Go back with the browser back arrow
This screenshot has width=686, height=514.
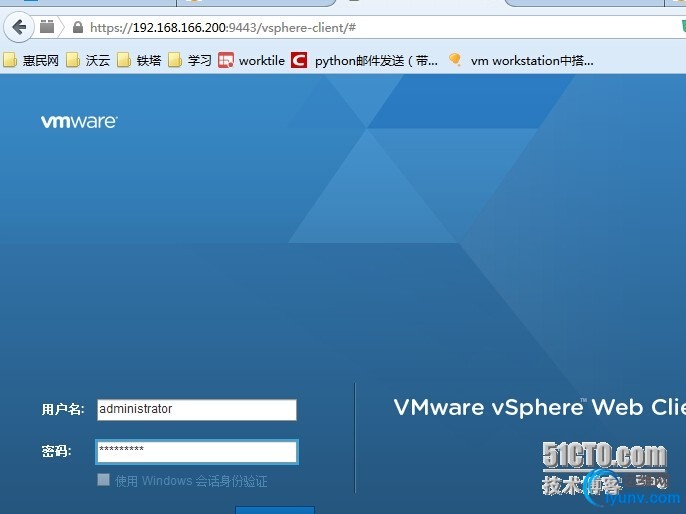[x=19, y=28]
